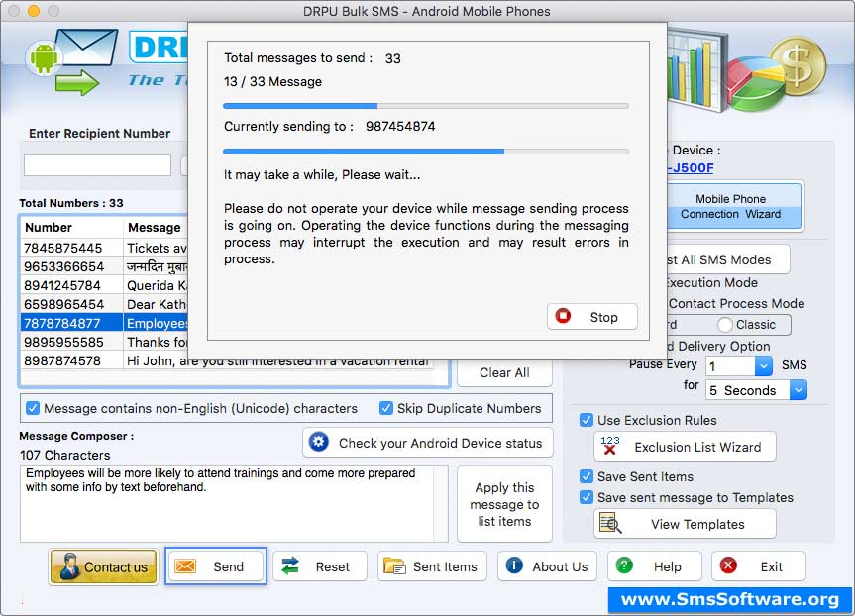This screenshot has height=616, width=855.
Task: Click the Stop button in progress dialog
Action: coord(592,317)
